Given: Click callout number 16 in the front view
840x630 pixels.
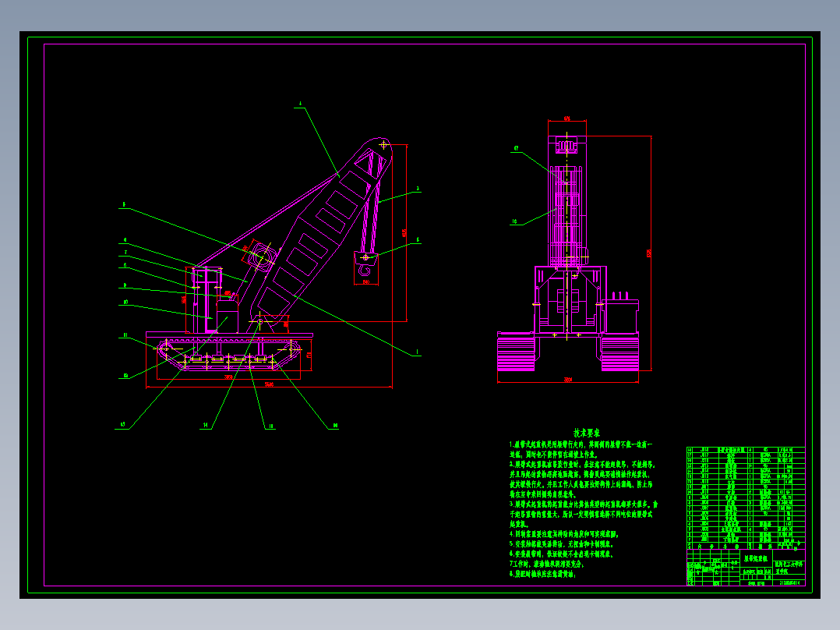Looking at the screenshot, I should tap(515, 221).
